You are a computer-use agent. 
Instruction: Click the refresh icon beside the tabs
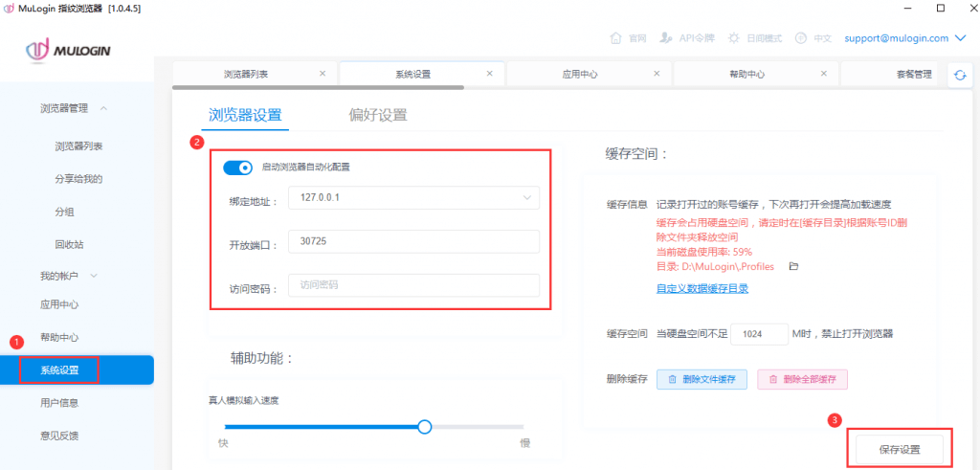pyautogui.click(x=958, y=76)
